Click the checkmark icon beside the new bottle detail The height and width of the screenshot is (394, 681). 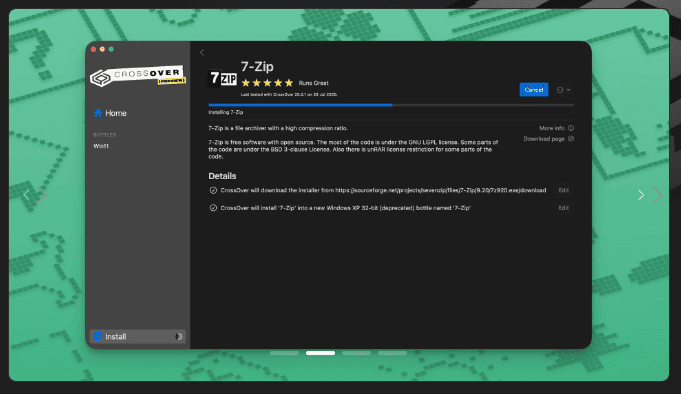coord(213,208)
